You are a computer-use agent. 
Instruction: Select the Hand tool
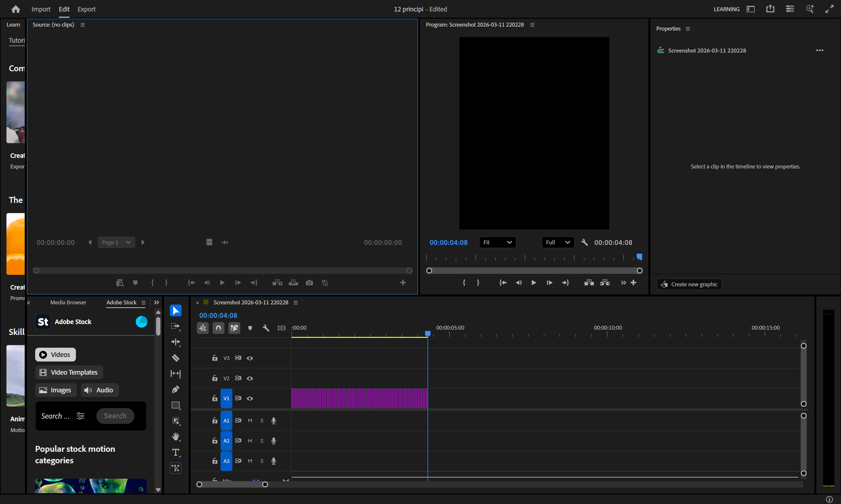tap(175, 436)
